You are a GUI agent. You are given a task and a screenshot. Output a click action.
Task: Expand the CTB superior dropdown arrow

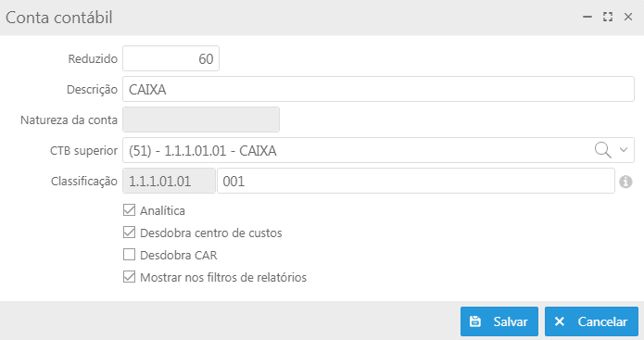click(x=624, y=150)
